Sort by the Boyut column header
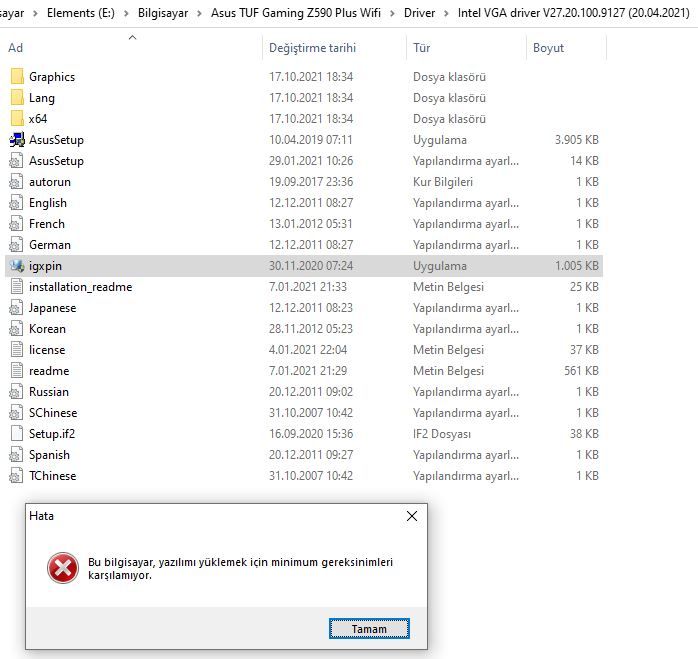 pos(548,48)
